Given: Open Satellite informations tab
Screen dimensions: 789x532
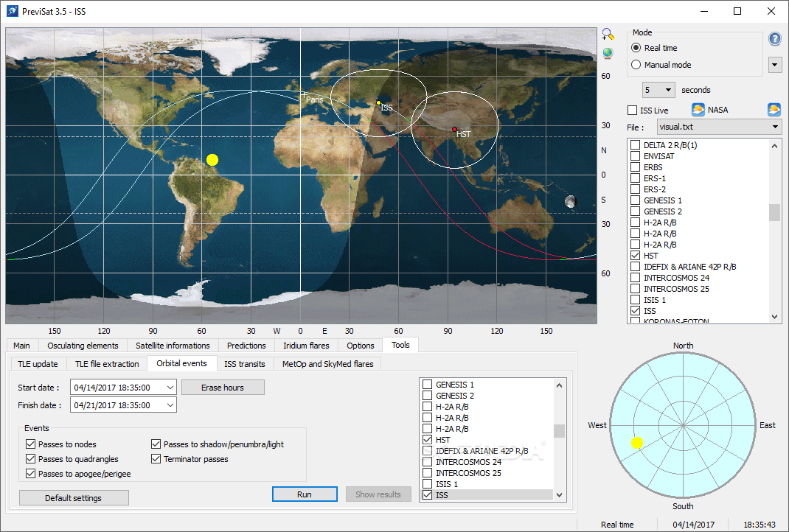Looking at the screenshot, I should tap(173, 346).
